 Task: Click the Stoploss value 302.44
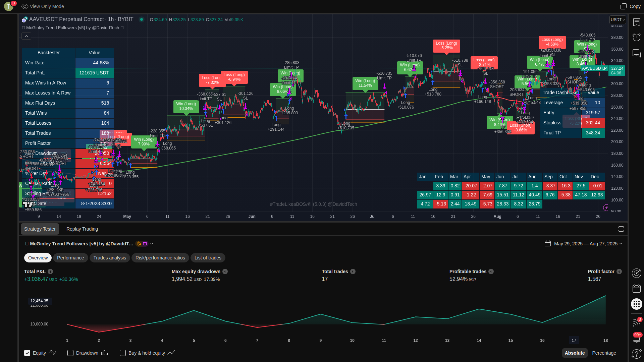point(593,123)
